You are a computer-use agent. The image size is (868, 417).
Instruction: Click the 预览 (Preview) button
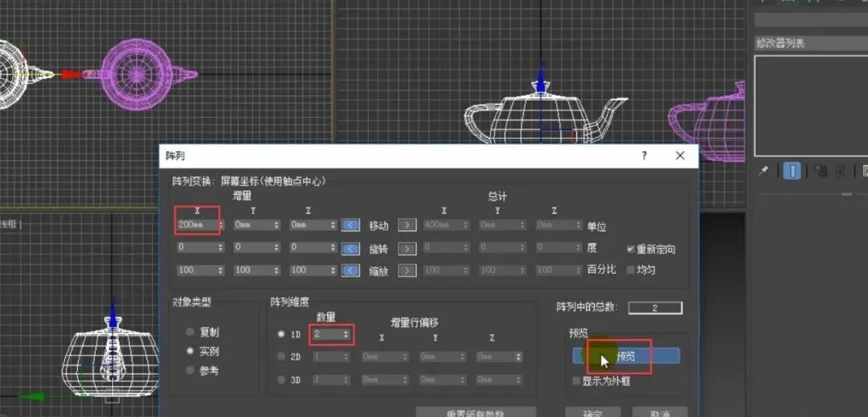click(x=626, y=356)
